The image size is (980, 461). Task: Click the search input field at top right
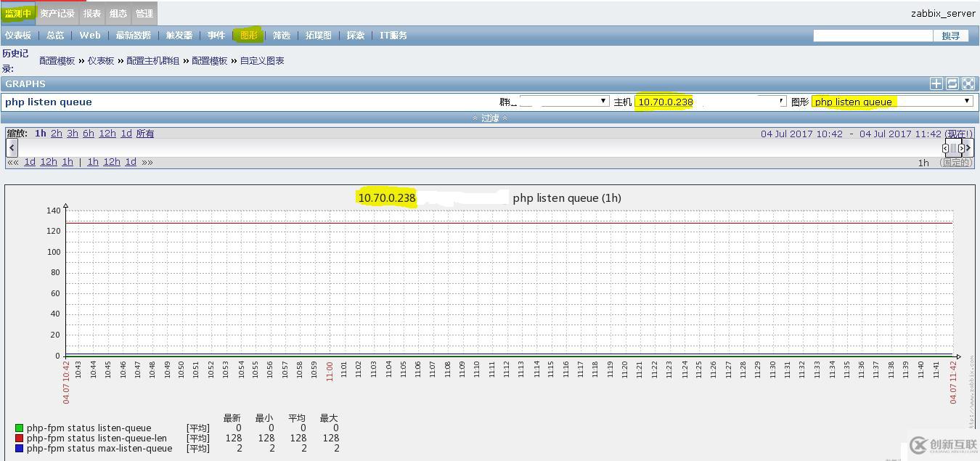872,36
